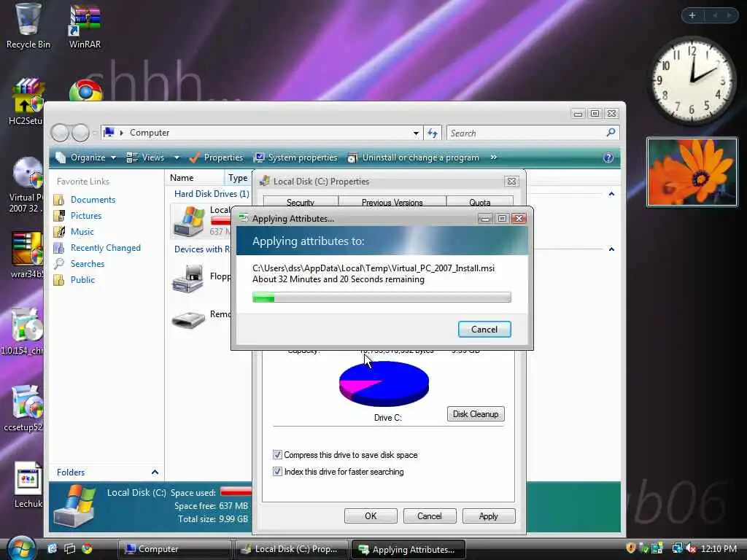The width and height of the screenshot is (747, 560).
Task: Click the Local Disk drive icon in file list
Action: 190,222
